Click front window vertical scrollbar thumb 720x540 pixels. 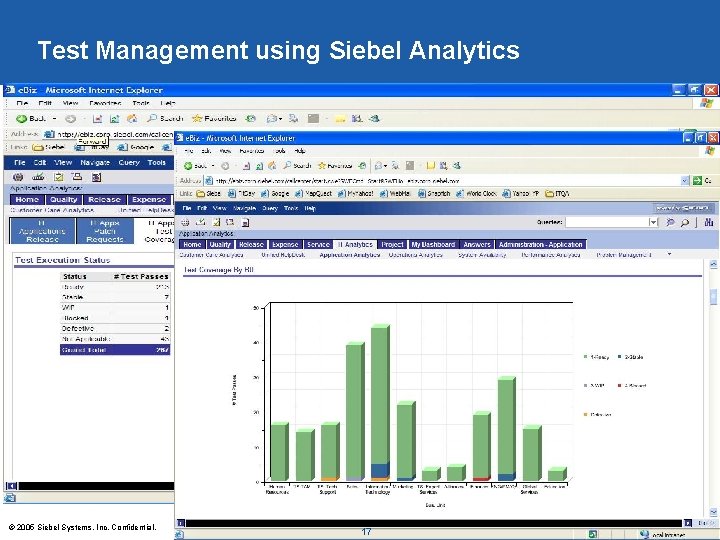tap(713, 296)
